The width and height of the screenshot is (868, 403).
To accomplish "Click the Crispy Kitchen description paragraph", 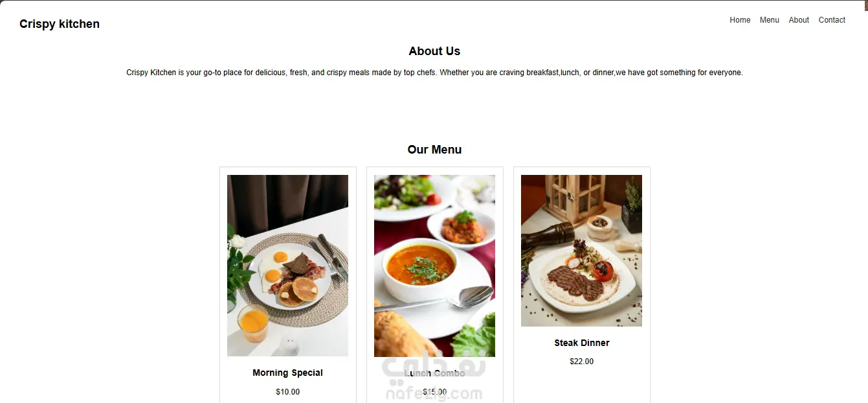I will click(434, 73).
